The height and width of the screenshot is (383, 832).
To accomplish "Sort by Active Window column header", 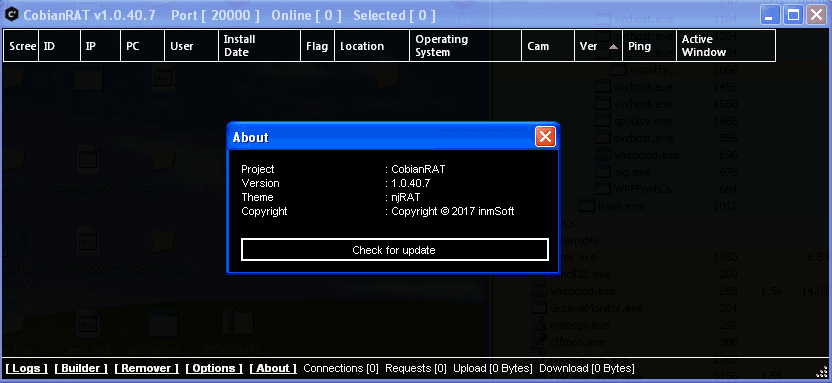I will [x=726, y=46].
